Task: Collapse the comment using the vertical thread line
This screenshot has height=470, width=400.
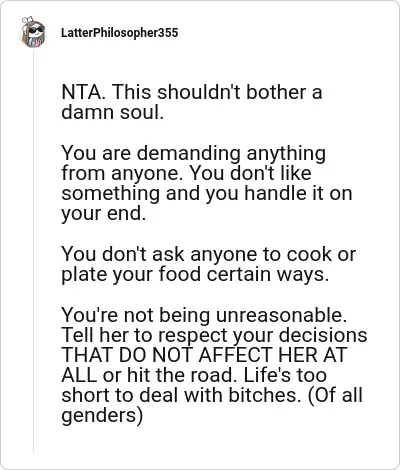Action: click(33, 252)
